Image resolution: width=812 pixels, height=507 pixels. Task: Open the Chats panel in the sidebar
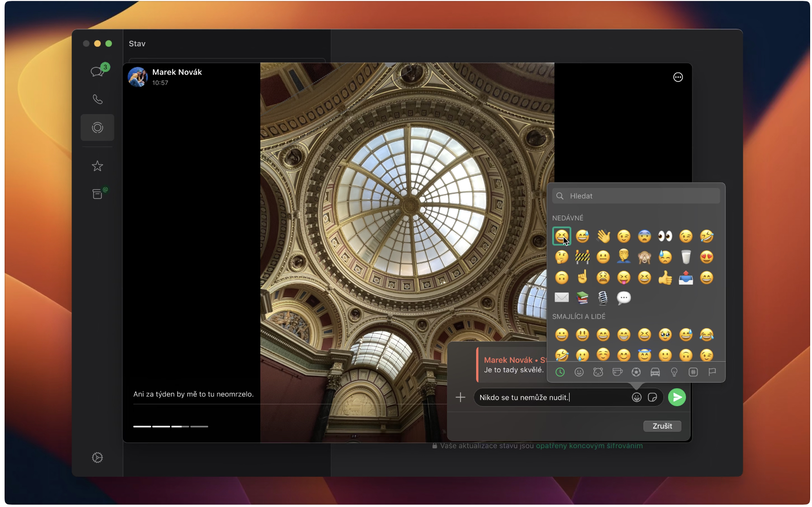tap(97, 71)
